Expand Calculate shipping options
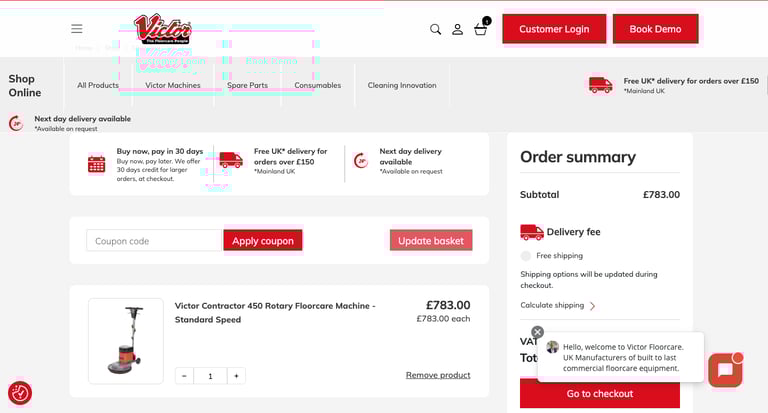This screenshot has height=413, width=768. click(x=557, y=305)
